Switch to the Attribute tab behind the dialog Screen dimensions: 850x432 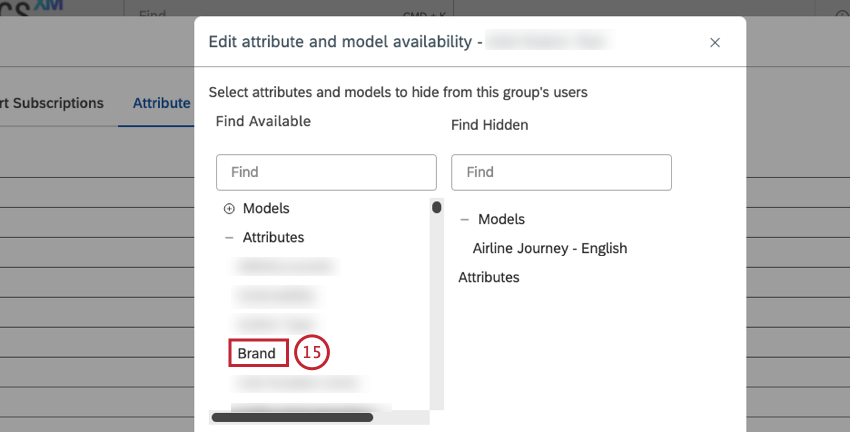coord(161,103)
